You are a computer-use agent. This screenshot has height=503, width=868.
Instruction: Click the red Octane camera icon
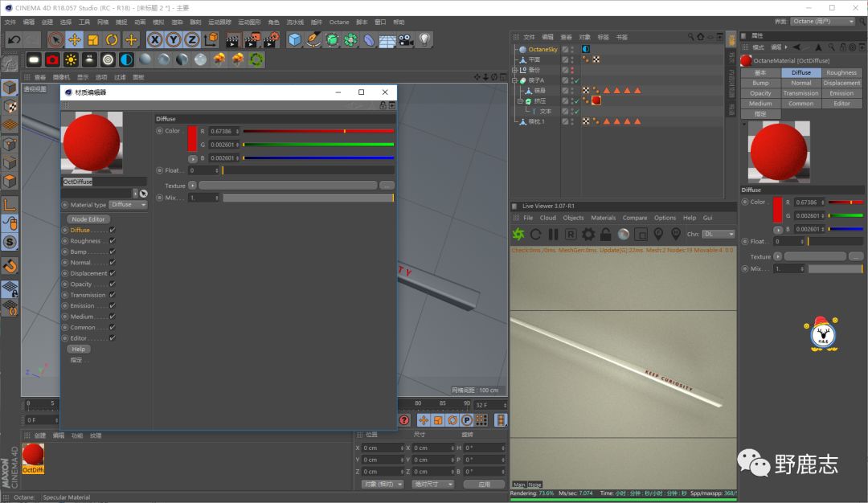pos(52,59)
